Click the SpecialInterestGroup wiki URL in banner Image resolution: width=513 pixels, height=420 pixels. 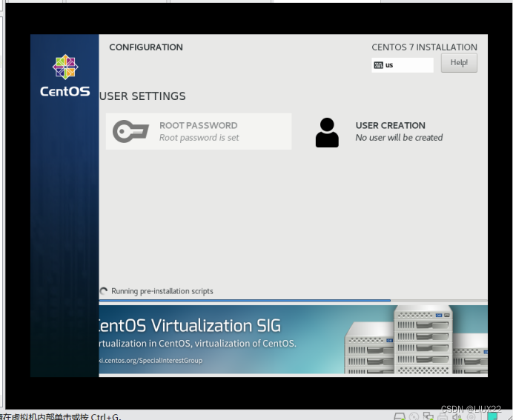(150, 361)
